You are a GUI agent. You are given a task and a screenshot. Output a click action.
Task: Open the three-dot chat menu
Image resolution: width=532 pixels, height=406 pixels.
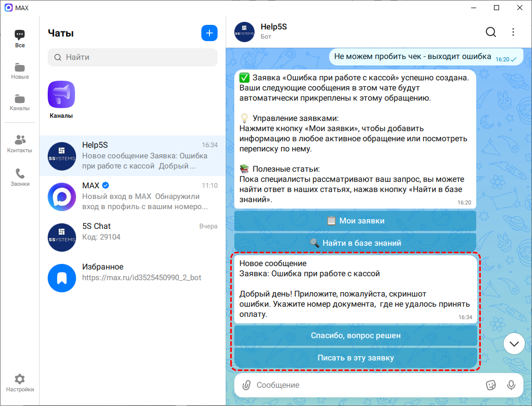513,32
